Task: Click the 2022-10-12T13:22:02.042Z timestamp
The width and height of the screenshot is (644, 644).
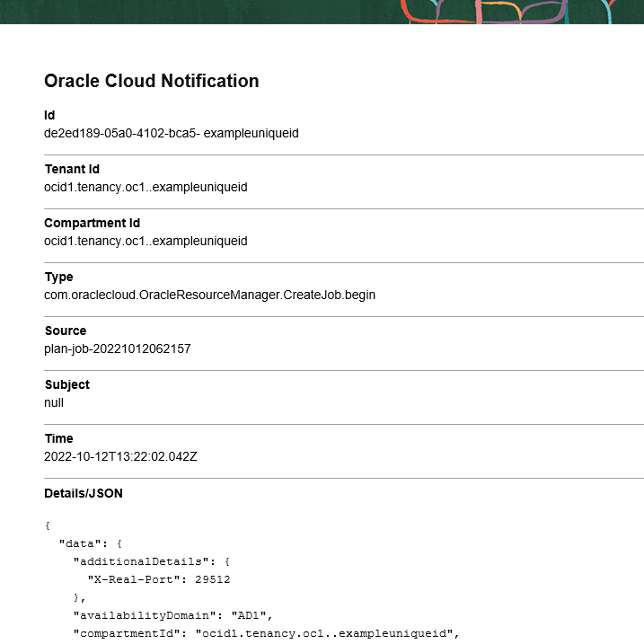Action: click(120, 456)
